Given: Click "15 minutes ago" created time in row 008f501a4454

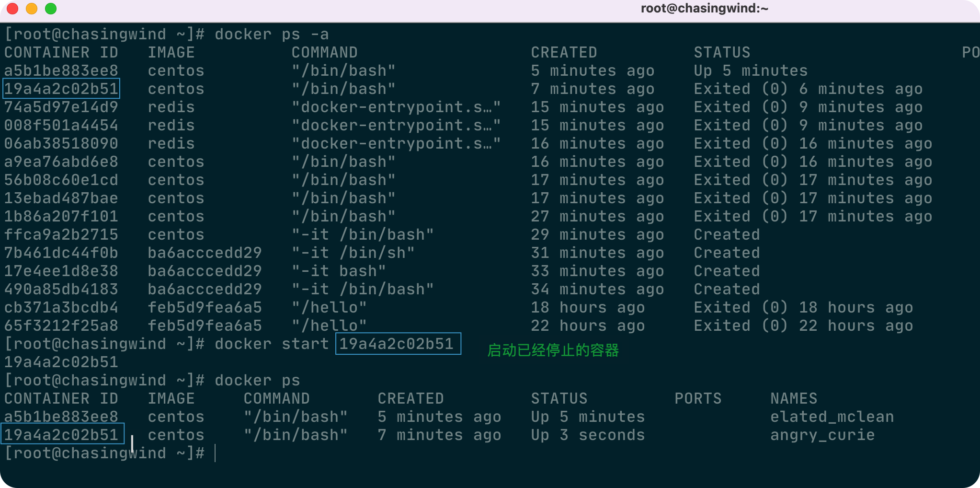Looking at the screenshot, I should pyautogui.click(x=597, y=125).
